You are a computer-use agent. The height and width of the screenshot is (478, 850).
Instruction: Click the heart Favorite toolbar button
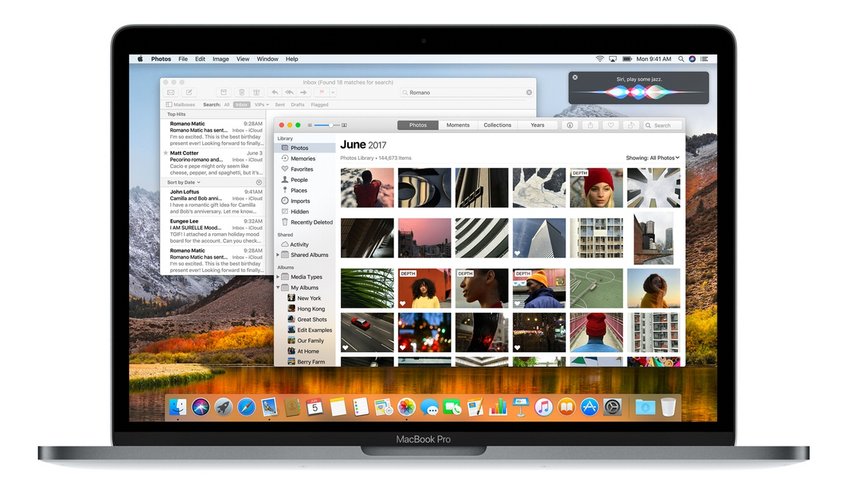tap(610, 125)
